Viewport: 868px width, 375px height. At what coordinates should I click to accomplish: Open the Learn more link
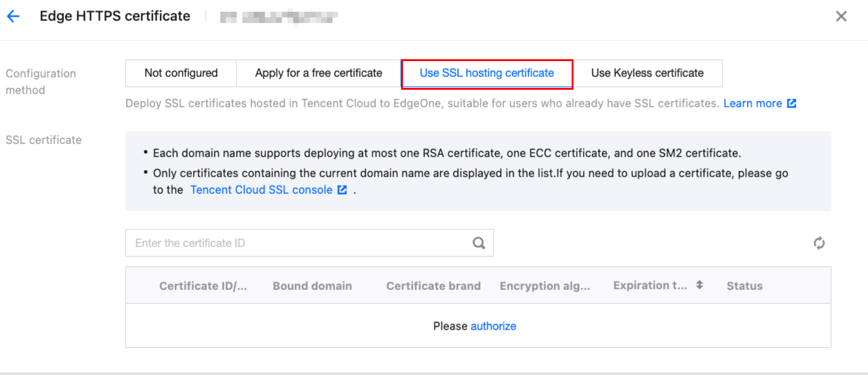[752, 103]
